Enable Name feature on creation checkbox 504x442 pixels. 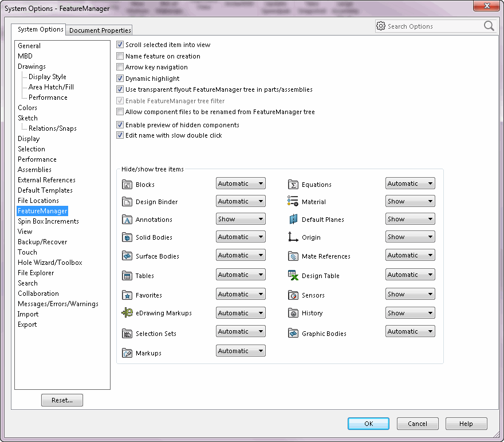point(120,56)
